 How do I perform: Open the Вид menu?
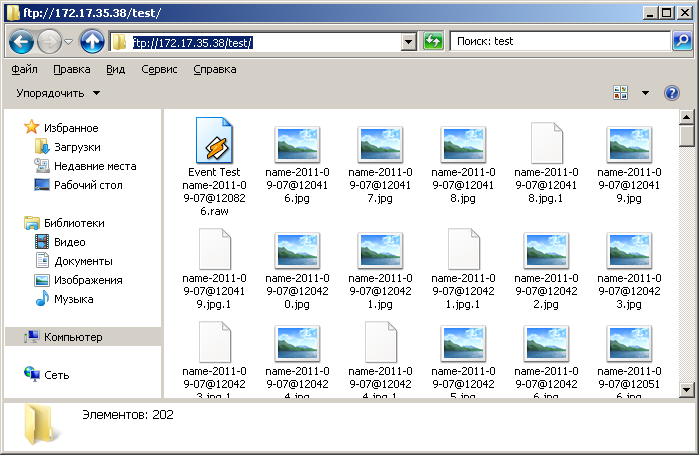115,70
